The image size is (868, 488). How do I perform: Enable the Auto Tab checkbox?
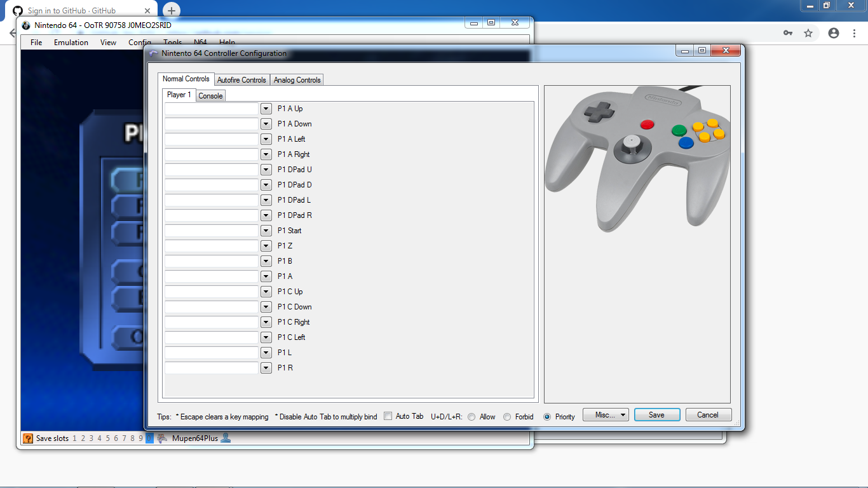click(388, 416)
